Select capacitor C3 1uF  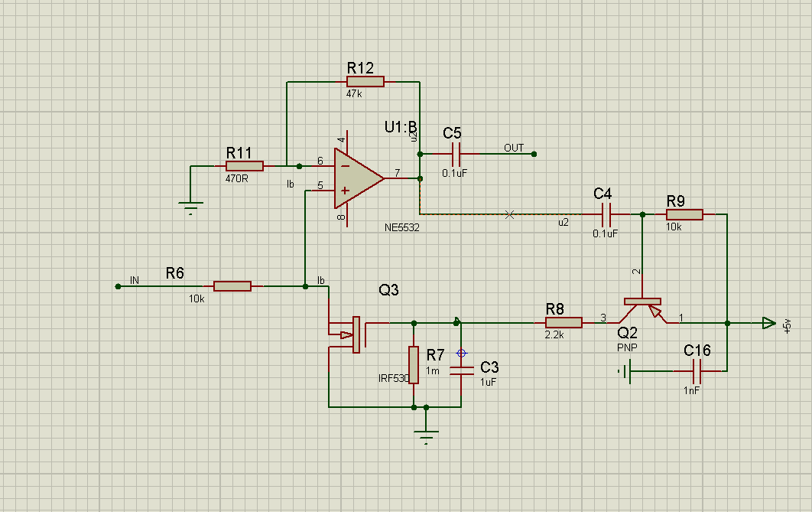[x=461, y=370]
